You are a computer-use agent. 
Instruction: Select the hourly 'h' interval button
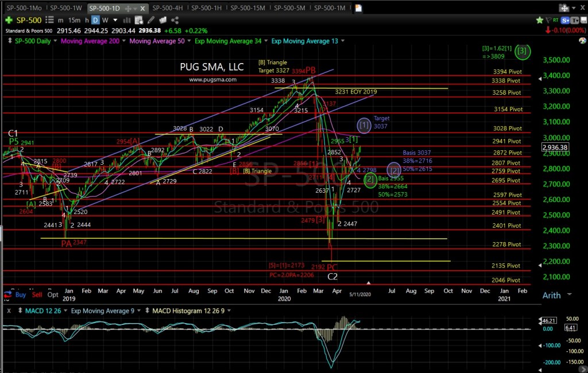tap(87, 20)
